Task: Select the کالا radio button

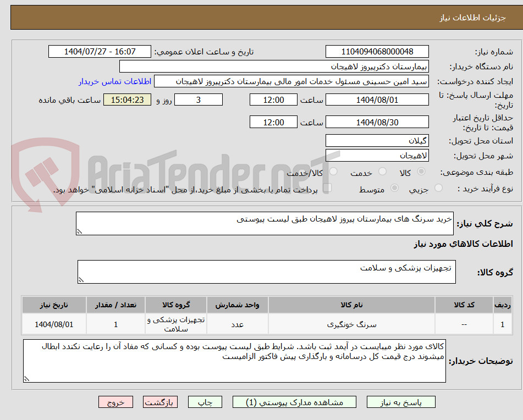Action: pos(421,172)
